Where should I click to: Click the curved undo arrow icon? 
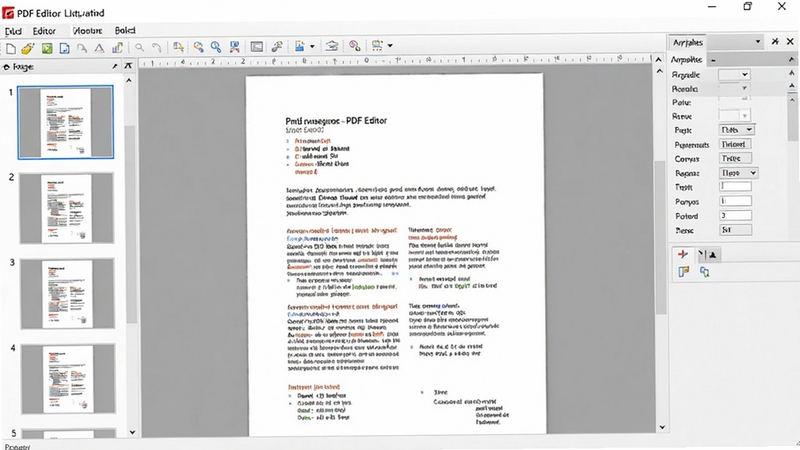tap(157, 47)
